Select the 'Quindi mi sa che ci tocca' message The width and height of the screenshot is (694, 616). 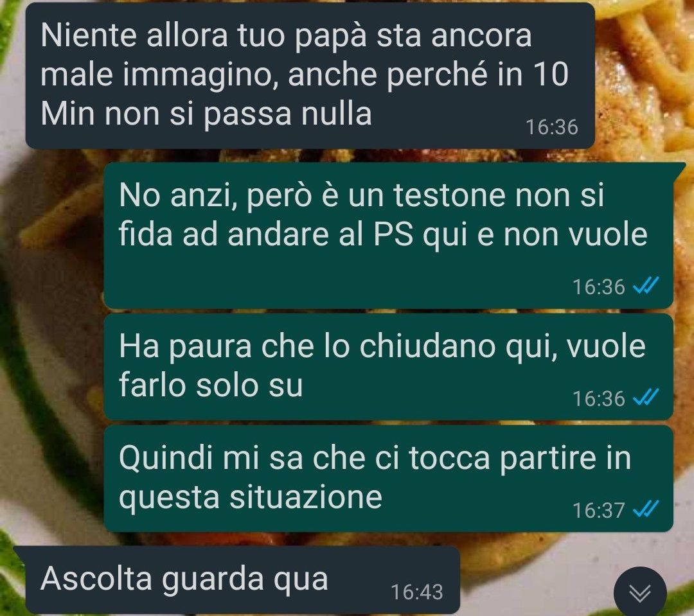pyautogui.click(x=389, y=479)
